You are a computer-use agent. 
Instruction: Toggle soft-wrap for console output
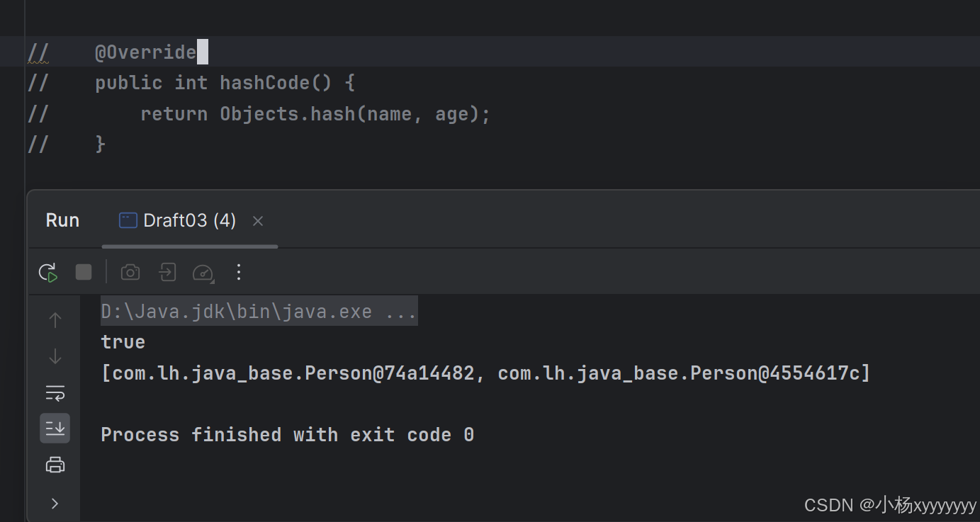pos(55,393)
